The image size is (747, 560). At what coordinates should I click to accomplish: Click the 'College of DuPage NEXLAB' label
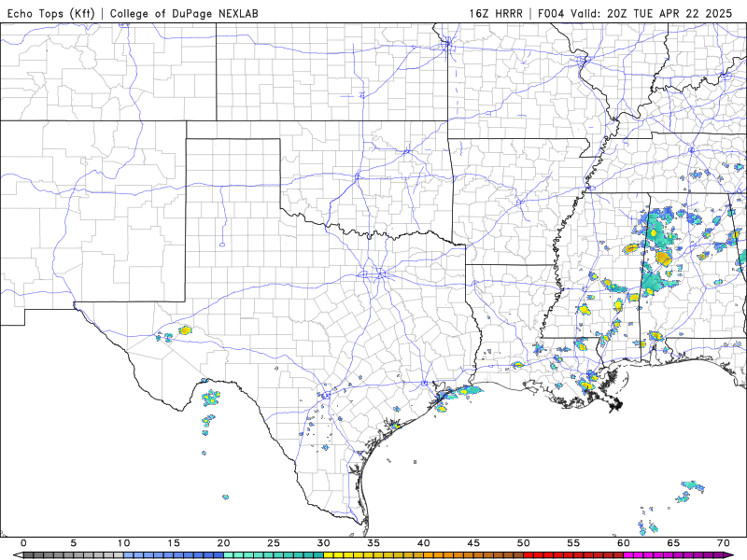(184, 13)
